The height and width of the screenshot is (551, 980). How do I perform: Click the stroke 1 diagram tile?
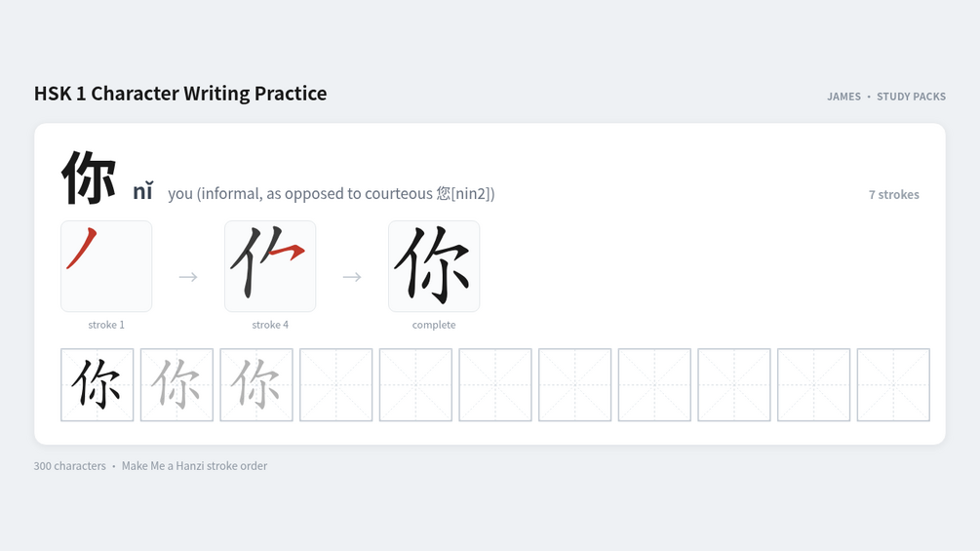106,266
